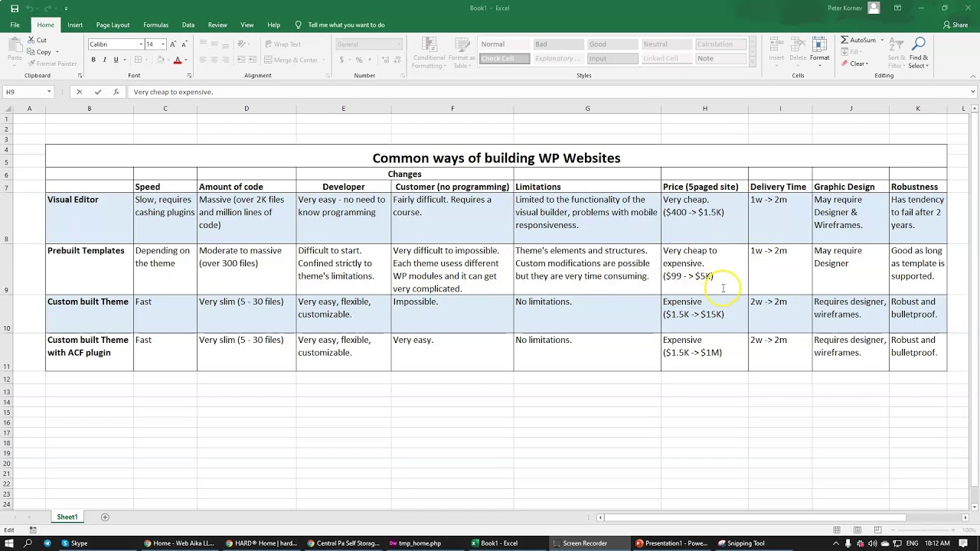The image size is (980, 551).
Task: Click the Tell me what you want field
Action: coord(346,24)
